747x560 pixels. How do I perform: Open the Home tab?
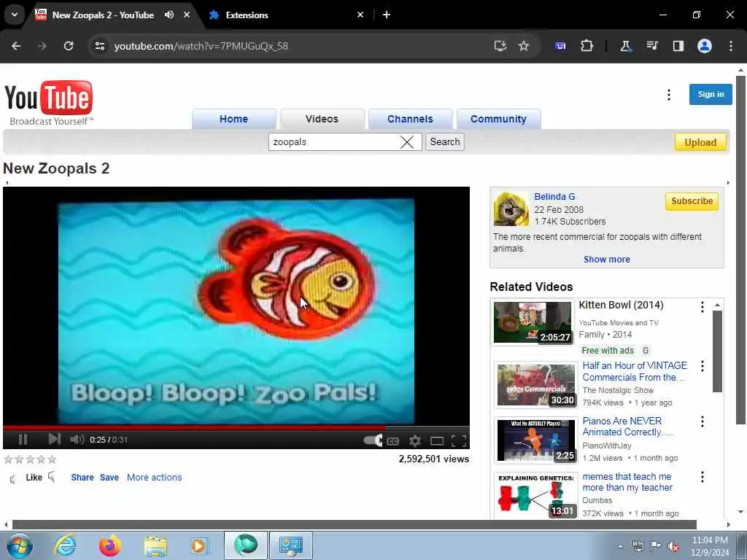coord(234,119)
